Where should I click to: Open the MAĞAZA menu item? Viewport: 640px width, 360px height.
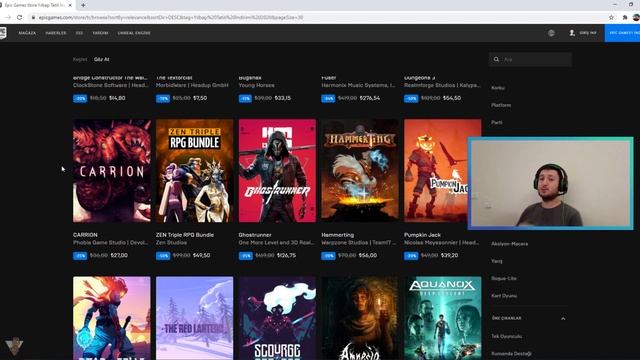click(27, 33)
